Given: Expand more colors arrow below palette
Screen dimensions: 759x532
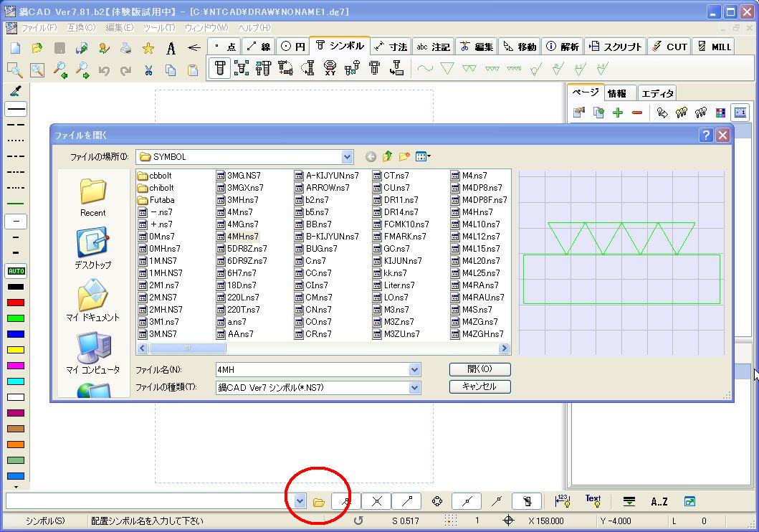Looking at the screenshot, I should coord(16,487).
